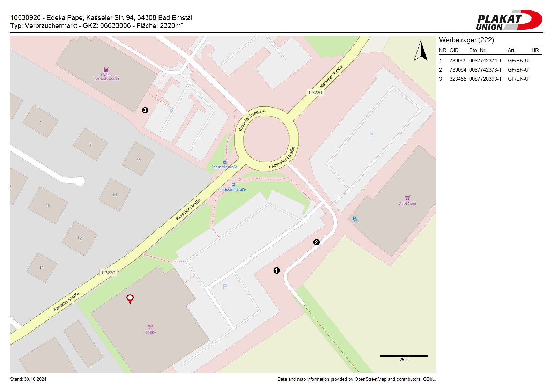The image size is (554, 392).
Task: Select billboard marker number 2
Action: tap(316, 242)
